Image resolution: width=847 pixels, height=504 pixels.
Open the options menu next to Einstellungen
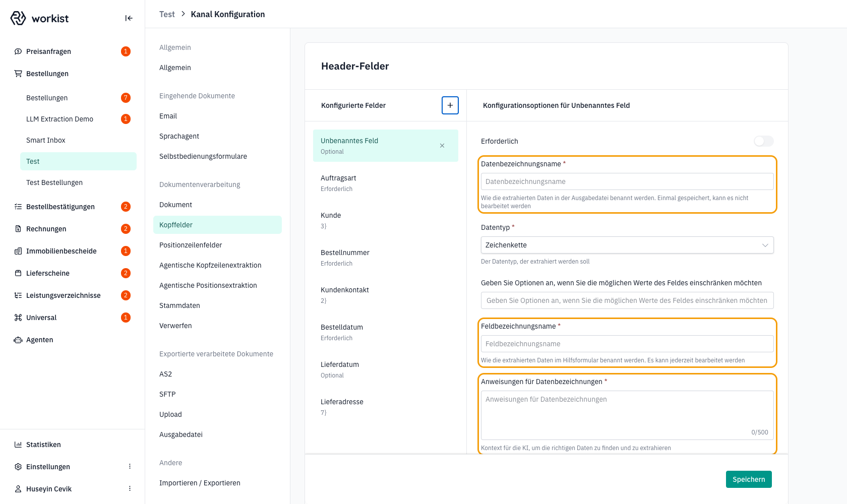(130, 467)
